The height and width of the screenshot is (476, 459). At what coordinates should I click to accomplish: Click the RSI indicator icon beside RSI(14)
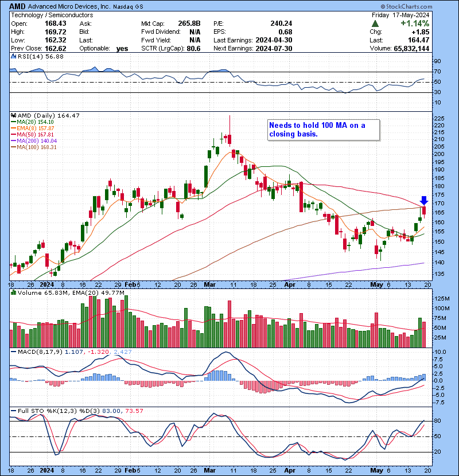(13, 56)
